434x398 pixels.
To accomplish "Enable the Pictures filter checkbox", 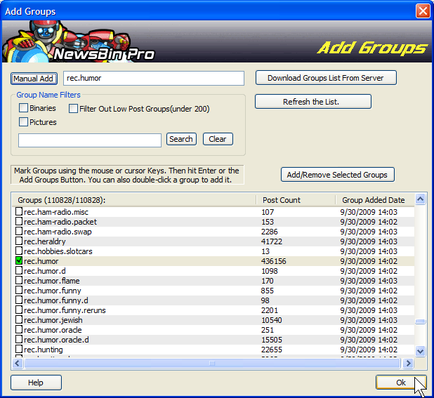I will coord(23,122).
